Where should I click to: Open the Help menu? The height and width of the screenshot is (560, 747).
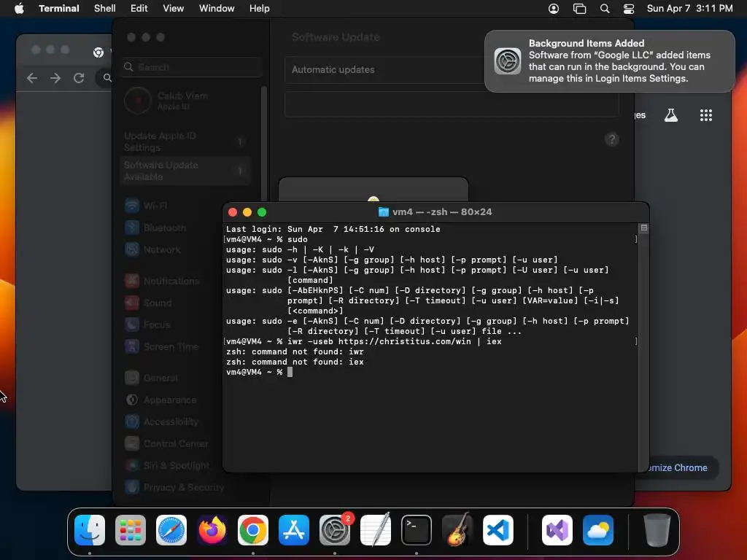259,8
